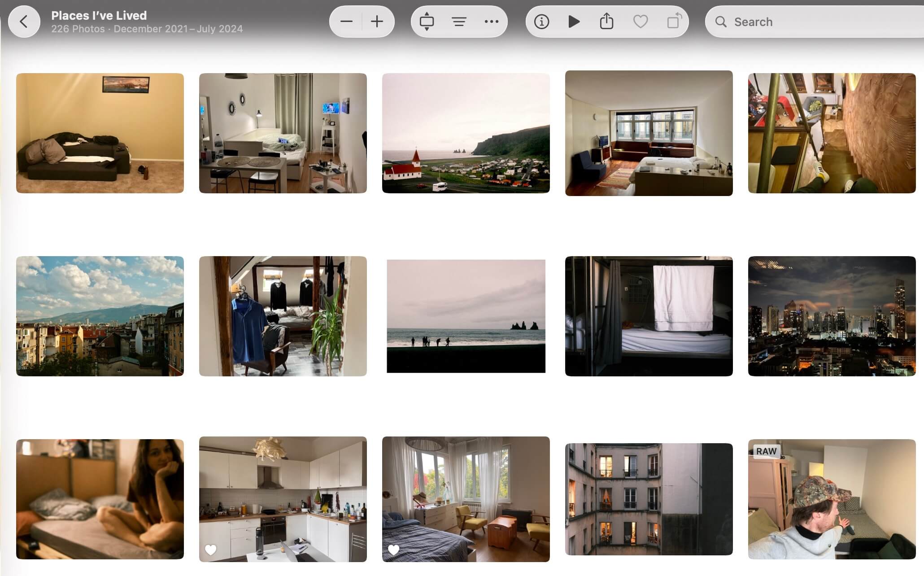Select the courtyard building windows photo
The width and height of the screenshot is (924, 576).
tap(649, 499)
